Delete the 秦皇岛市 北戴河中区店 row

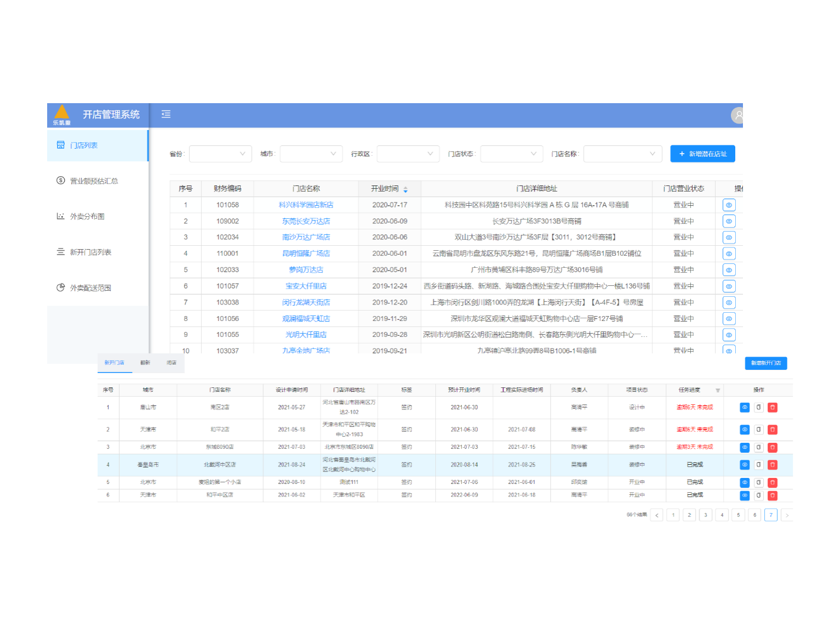773,465
